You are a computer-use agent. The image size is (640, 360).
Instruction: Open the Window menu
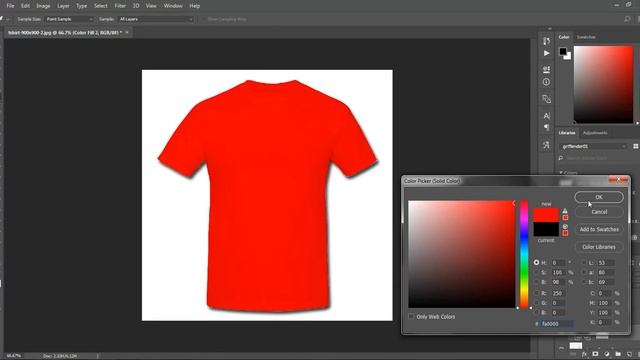pyautogui.click(x=173, y=6)
